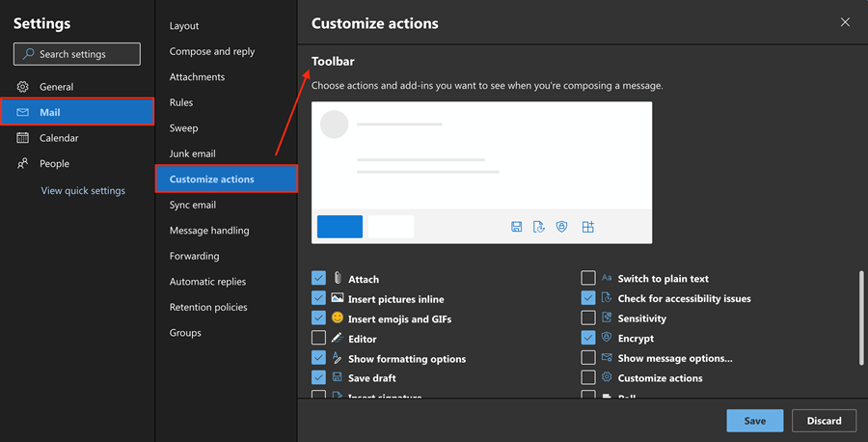Click the Aa icon beside Switch to plain text
Screen dimensions: 868x442
pos(607,278)
